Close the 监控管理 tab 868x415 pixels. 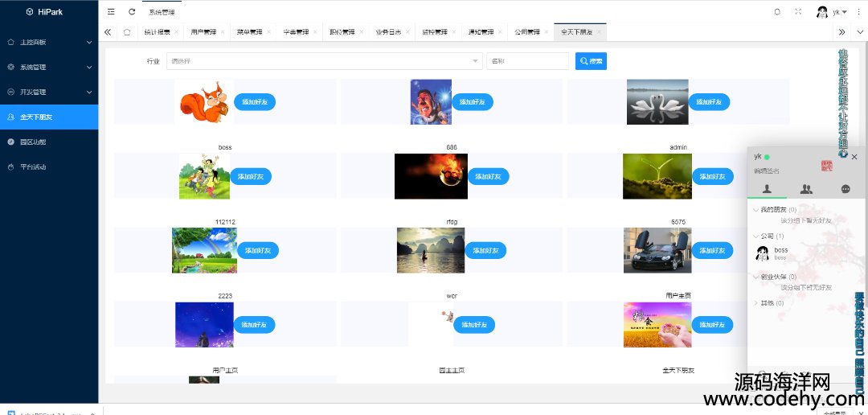click(453, 32)
